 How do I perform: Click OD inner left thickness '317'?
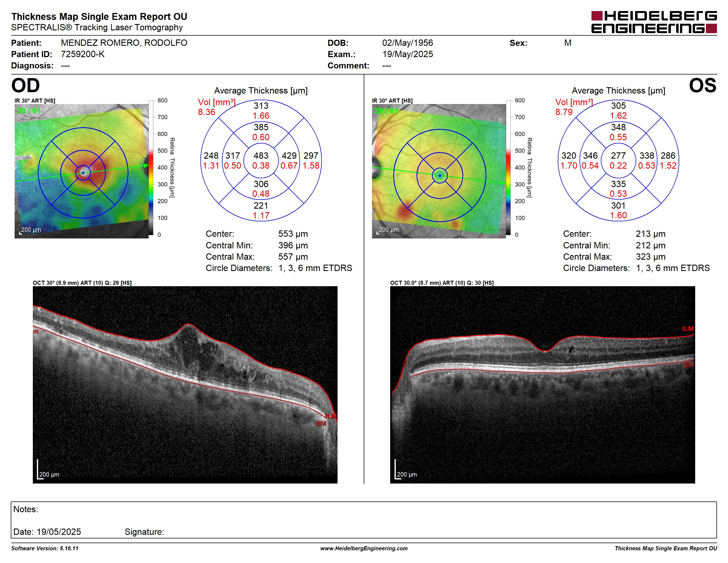[x=232, y=156]
